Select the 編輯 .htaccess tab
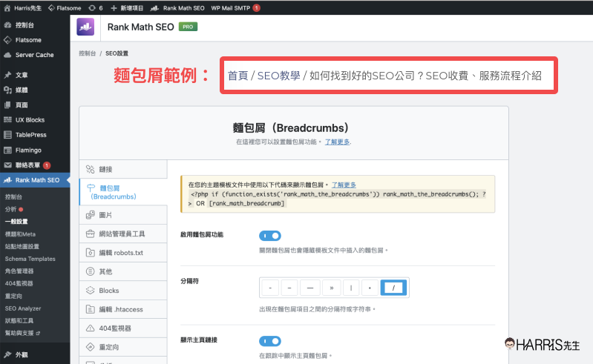Screen dimensions: 593x364 pos(123,309)
